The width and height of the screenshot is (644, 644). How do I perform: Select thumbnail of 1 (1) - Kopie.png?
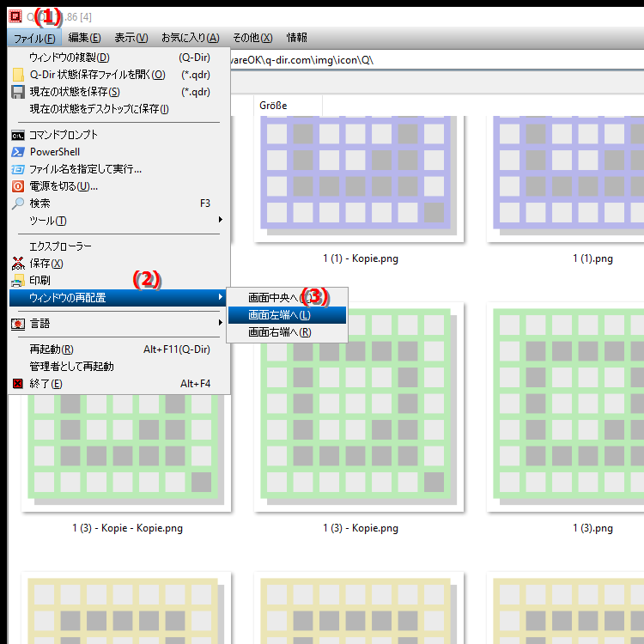click(x=359, y=179)
